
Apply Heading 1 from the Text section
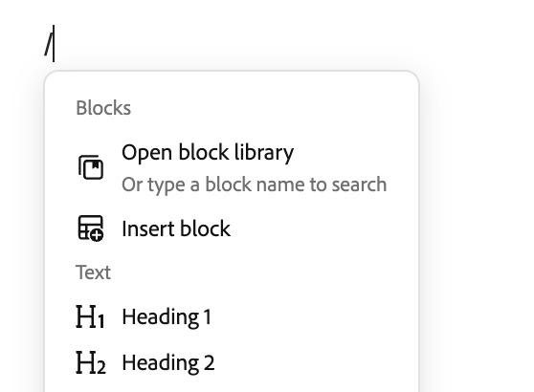[x=232, y=316]
